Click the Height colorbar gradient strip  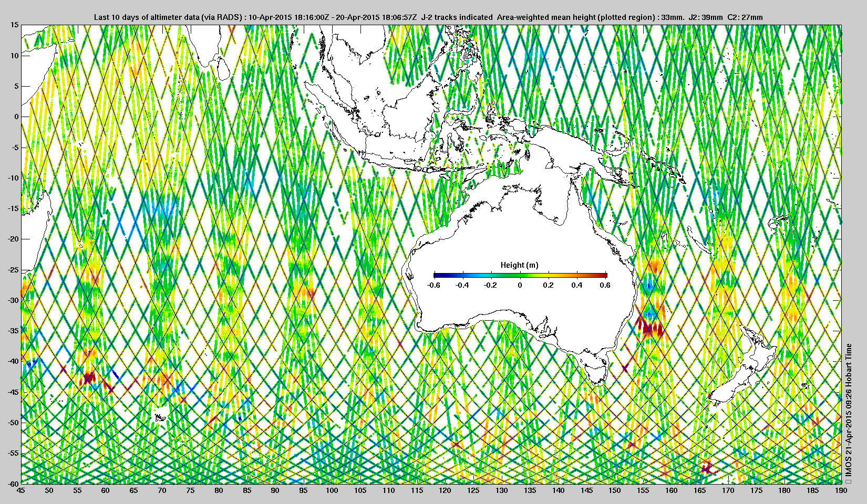click(x=520, y=275)
